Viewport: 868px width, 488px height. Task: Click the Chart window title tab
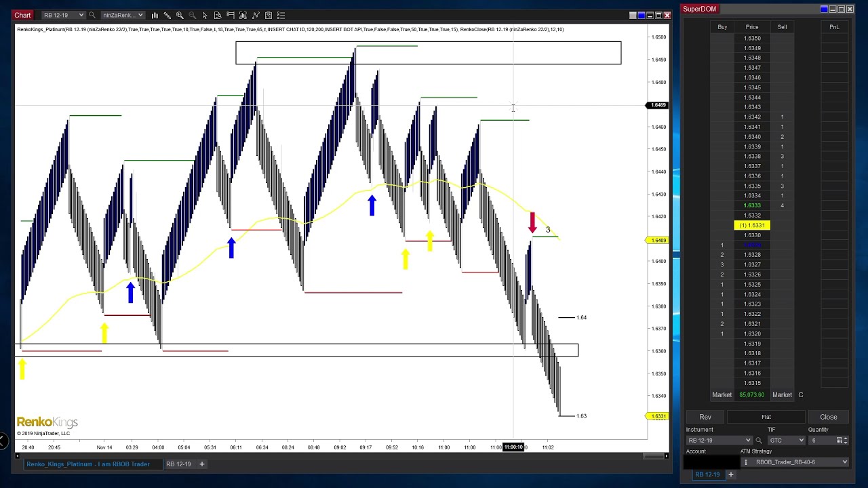(x=22, y=15)
